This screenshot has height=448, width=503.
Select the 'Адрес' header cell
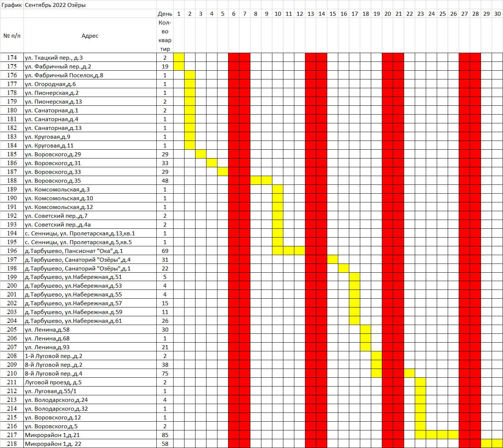point(90,36)
